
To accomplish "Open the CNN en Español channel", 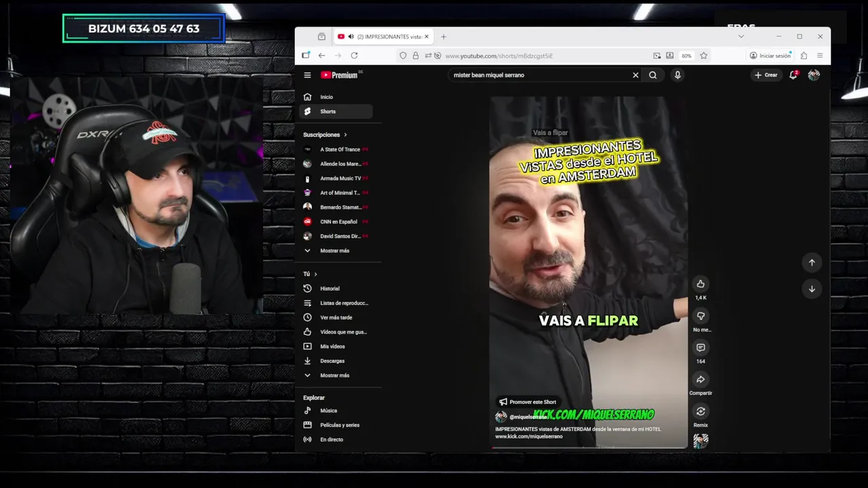I will pyautogui.click(x=336, y=222).
